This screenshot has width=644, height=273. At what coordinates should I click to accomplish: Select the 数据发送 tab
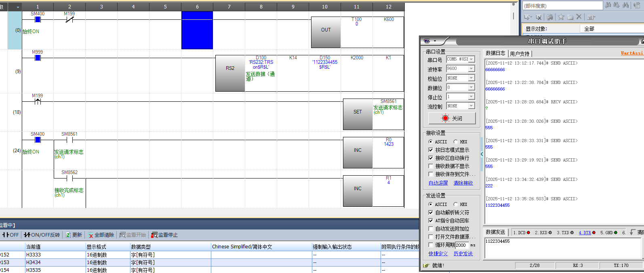495,232
